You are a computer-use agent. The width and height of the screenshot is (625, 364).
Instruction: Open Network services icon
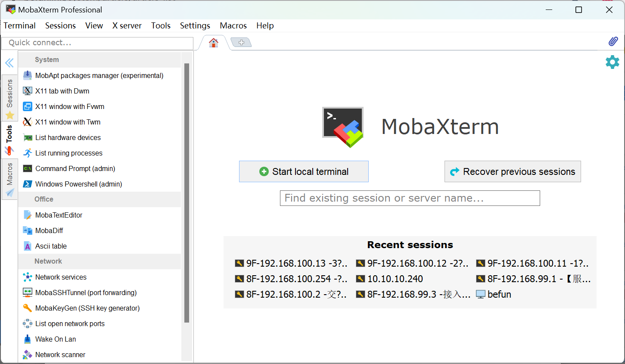click(x=28, y=277)
